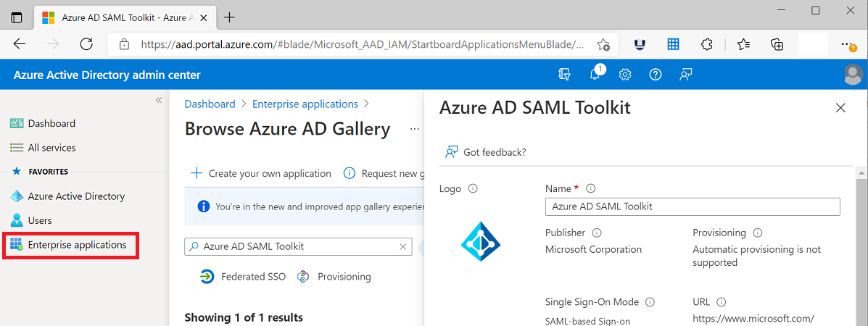Click the Request new gallery app button

[384, 173]
